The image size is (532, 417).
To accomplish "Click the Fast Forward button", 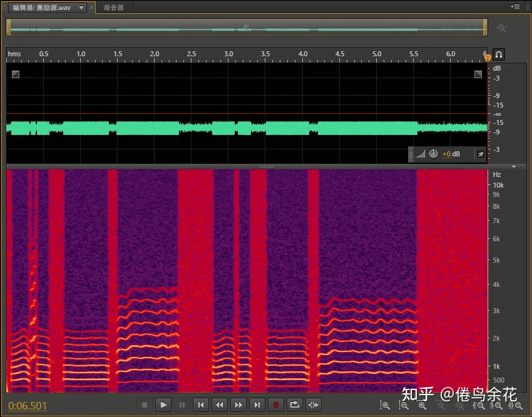I will click(x=238, y=405).
